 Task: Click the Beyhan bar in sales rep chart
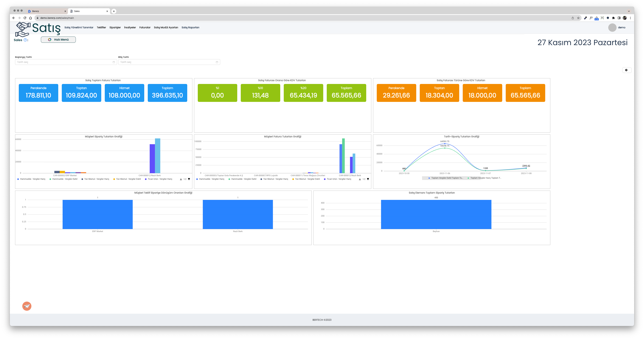tap(436, 214)
